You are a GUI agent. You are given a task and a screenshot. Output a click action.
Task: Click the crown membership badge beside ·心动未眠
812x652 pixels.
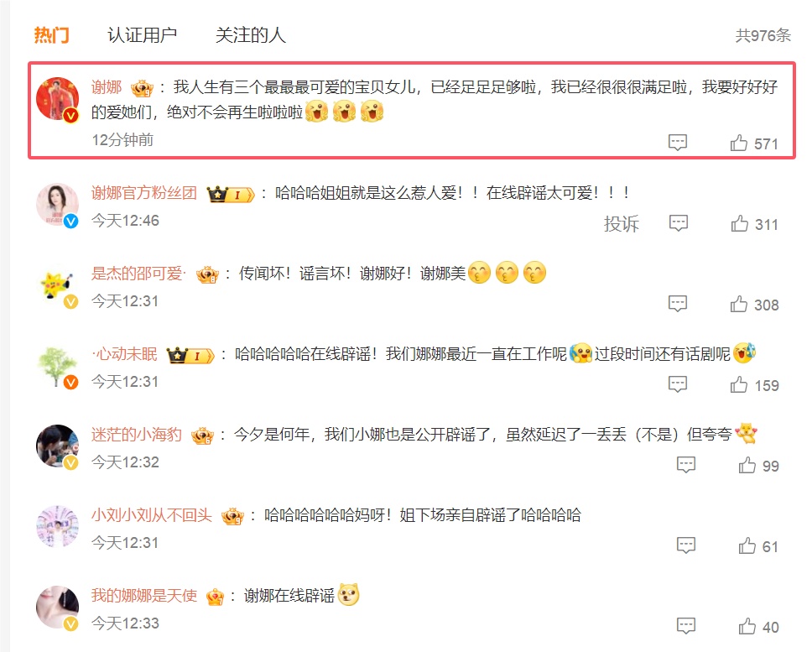(190, 355)
